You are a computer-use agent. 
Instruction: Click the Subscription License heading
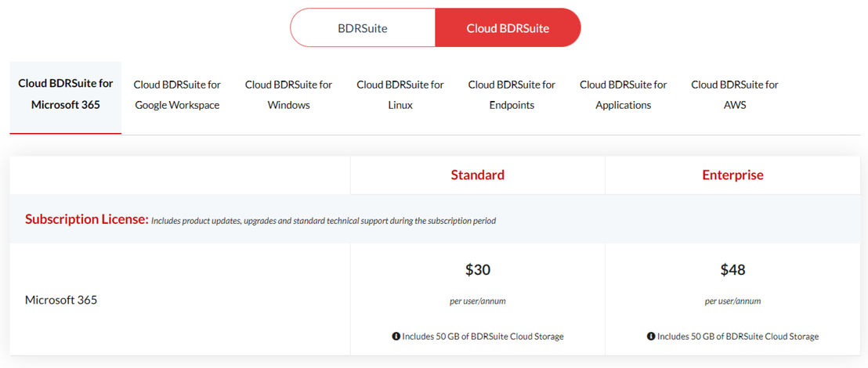coord(87,219)
